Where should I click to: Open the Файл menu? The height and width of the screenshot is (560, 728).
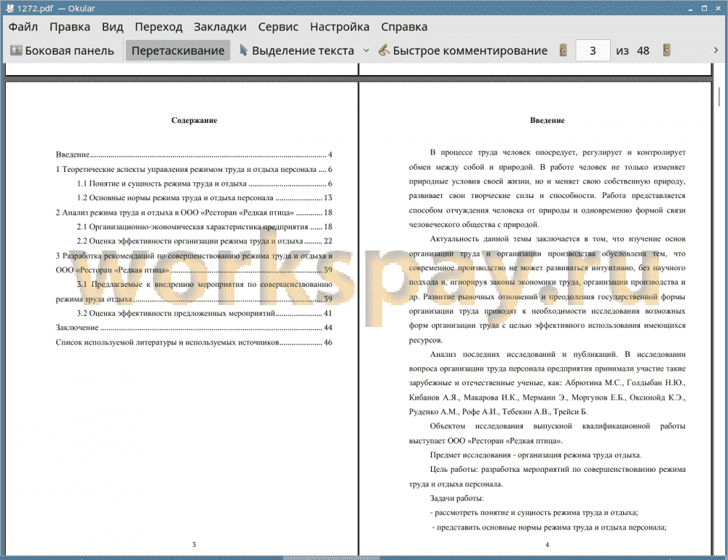[x=23, y=27]
